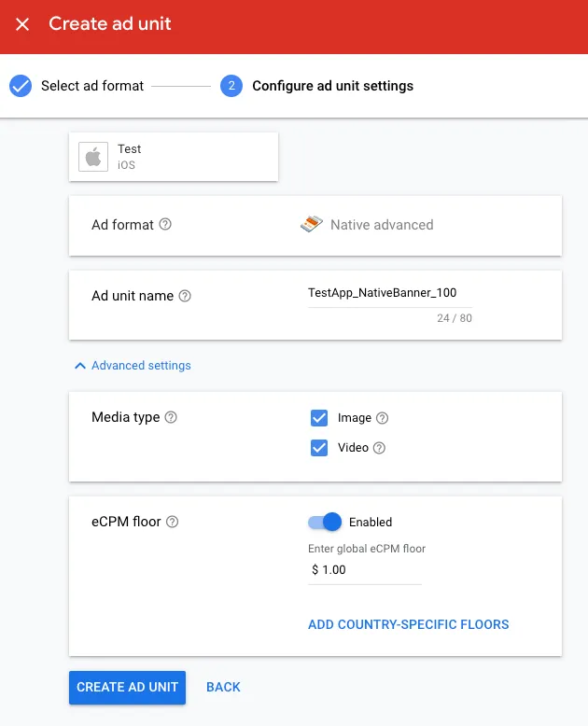Open the Media type help icon
Viewport: 588px width, 726px height.
[x=171, y=417]
